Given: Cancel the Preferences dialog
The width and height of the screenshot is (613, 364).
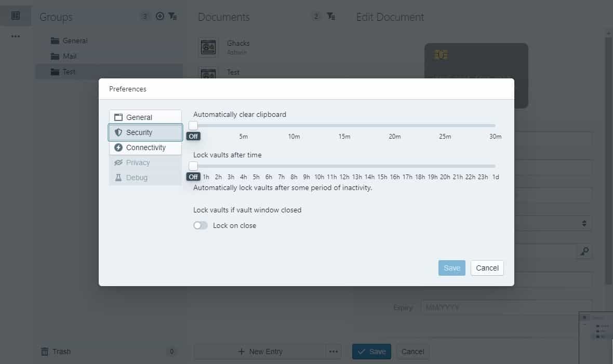Looking at the screenshot, I should [x=487, y=268].
